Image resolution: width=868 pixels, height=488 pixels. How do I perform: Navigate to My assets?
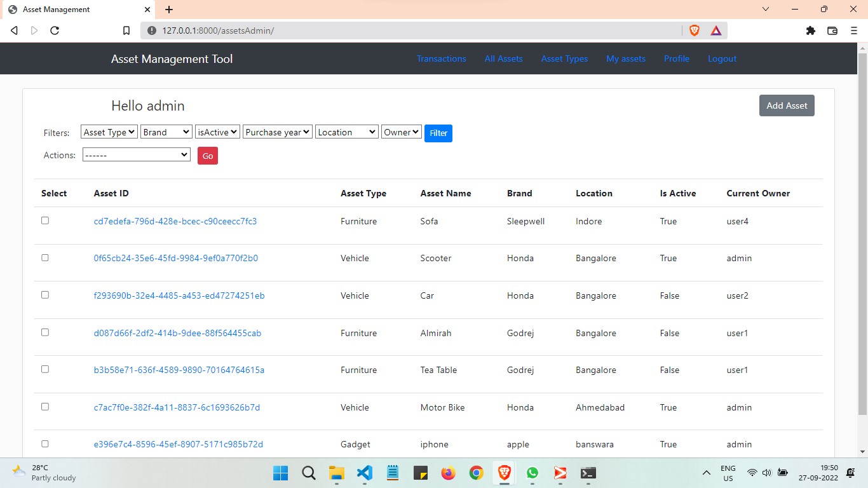click(x=626, y=58)
